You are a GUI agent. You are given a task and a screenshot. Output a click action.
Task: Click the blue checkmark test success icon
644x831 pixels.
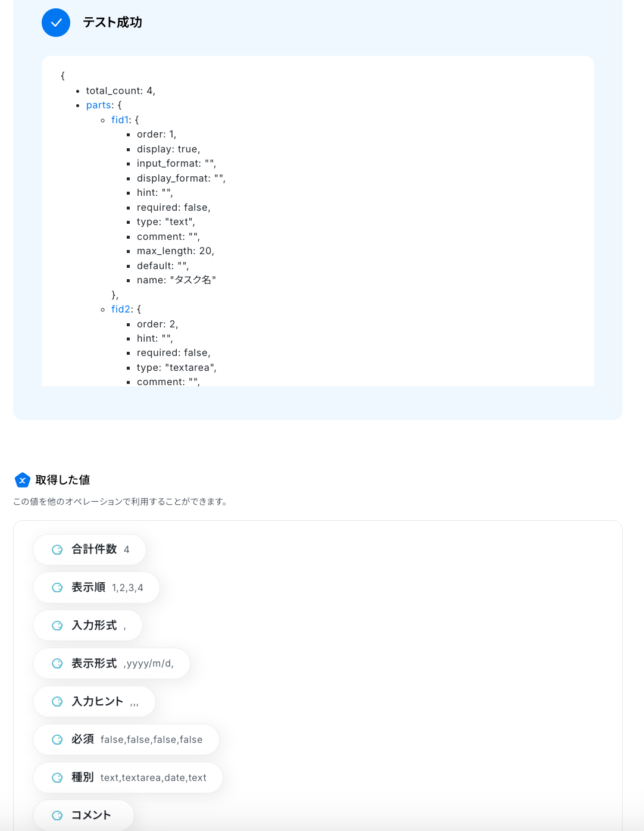(x=56, y=23)
